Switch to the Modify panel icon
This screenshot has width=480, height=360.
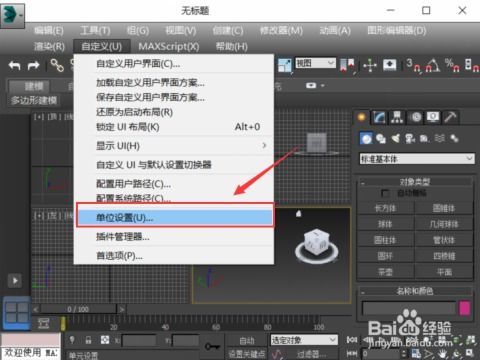(x=379, y=117)
